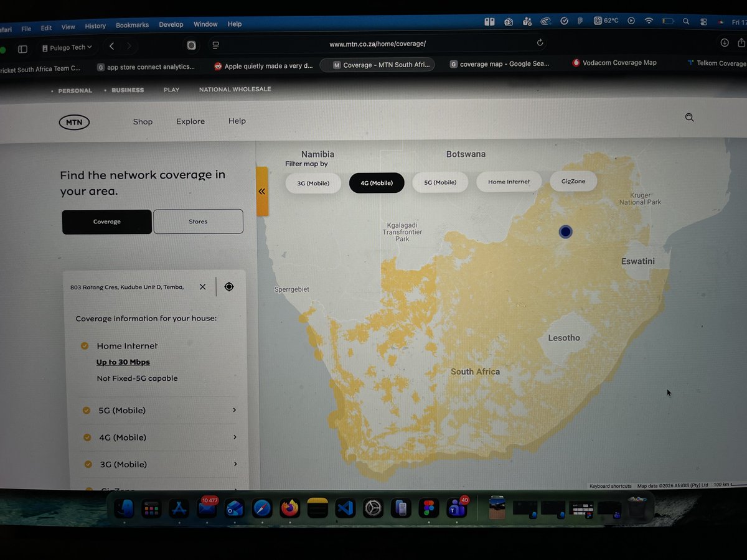Click the blue location marker on map
This screenshot has height=560, width=747.
pyautogui.click(x=565, y=231)
